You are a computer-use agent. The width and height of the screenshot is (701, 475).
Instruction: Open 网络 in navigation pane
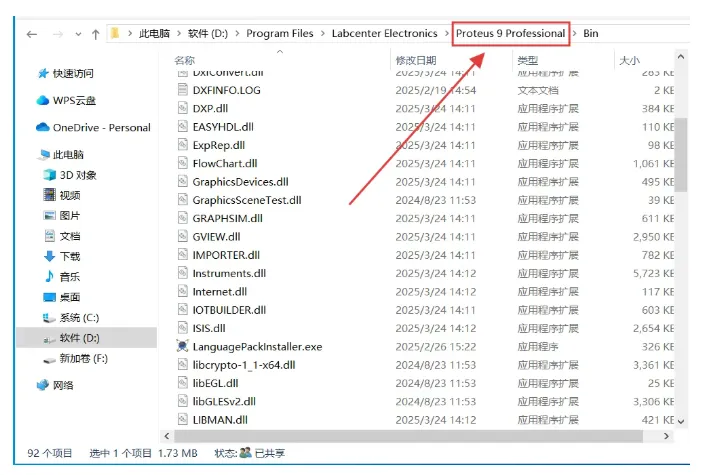click(63, 386)
